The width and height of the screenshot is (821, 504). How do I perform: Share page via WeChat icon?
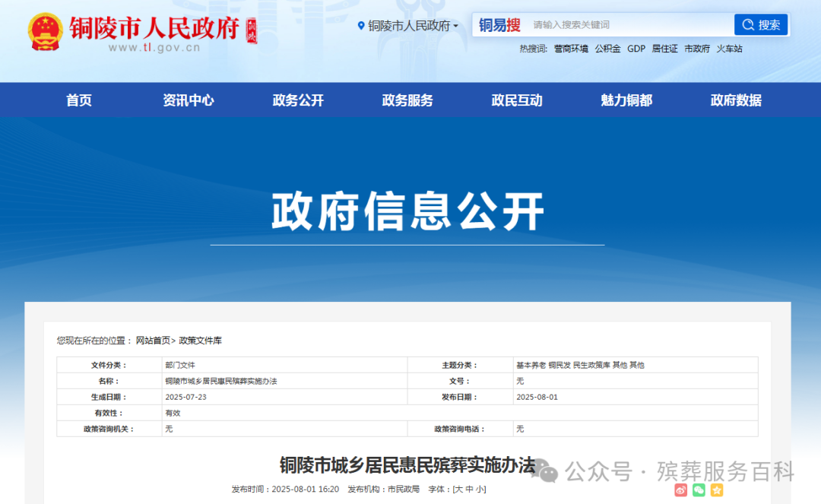[x=699, y=490]
